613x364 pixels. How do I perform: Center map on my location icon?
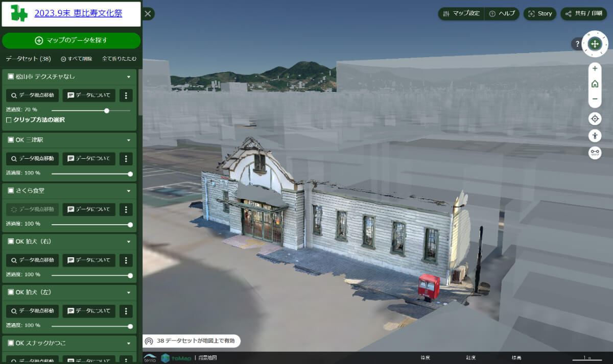pos(595,119)
